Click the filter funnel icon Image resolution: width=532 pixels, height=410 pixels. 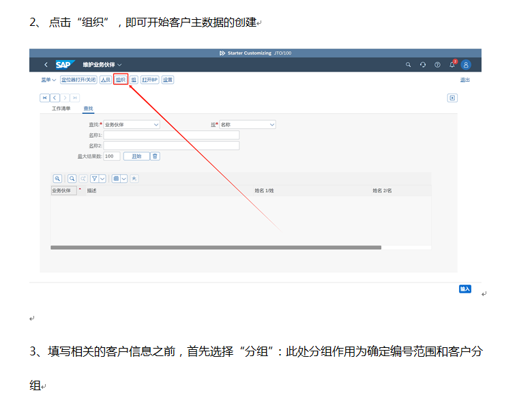94,178
